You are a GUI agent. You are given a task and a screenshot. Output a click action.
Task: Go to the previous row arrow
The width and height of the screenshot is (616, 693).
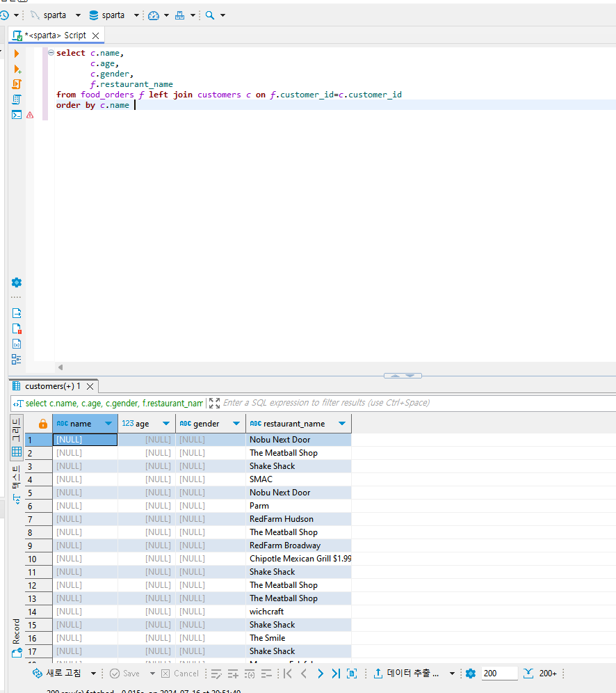304,674
